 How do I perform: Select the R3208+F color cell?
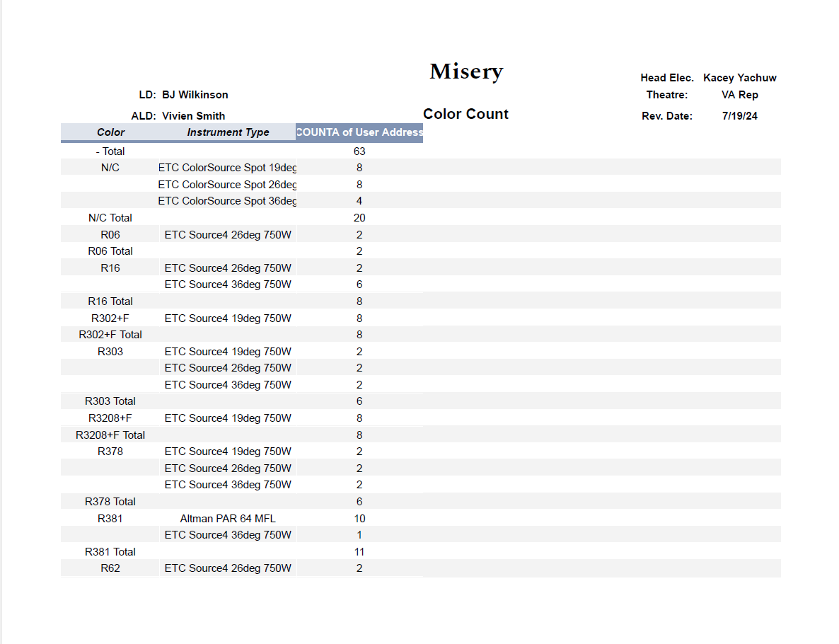(110, 418)
